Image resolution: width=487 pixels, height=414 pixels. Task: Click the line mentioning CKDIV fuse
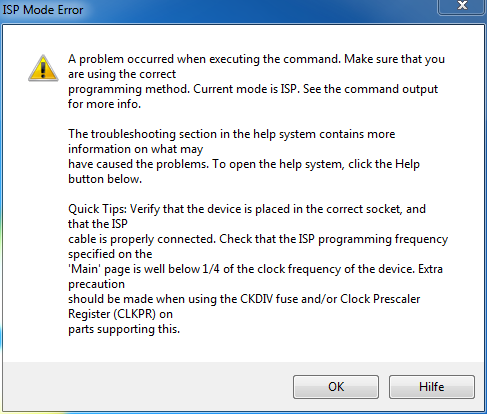[x=244, y=299]
